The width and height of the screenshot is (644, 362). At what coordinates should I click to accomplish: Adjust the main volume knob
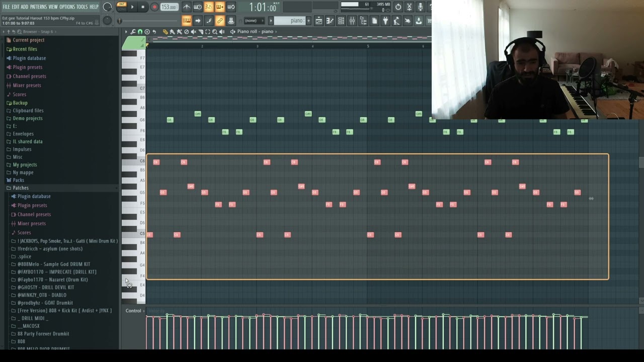point(107,7)
